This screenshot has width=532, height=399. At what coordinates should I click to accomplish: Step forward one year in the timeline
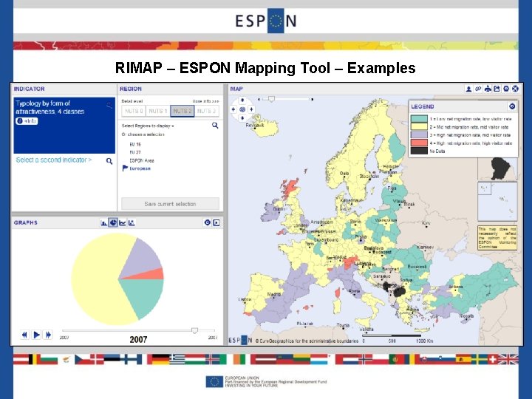(x=48, y=335)
